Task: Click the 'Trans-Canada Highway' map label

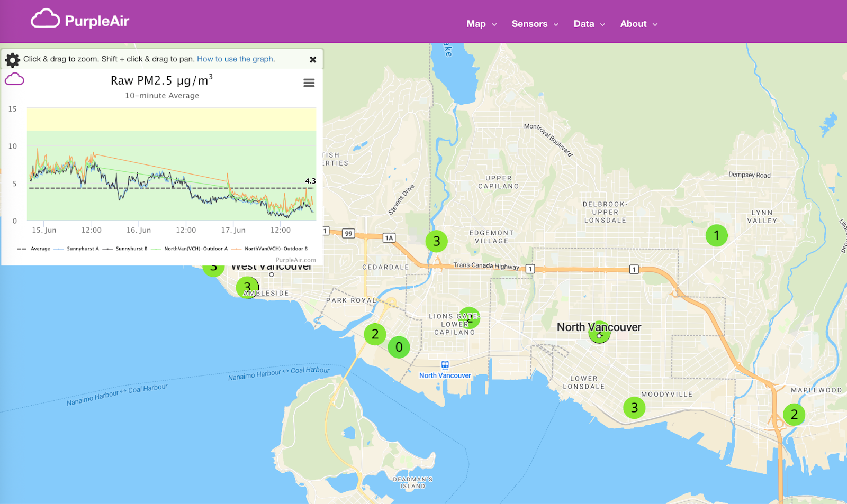Action: (x=486, y=265)
